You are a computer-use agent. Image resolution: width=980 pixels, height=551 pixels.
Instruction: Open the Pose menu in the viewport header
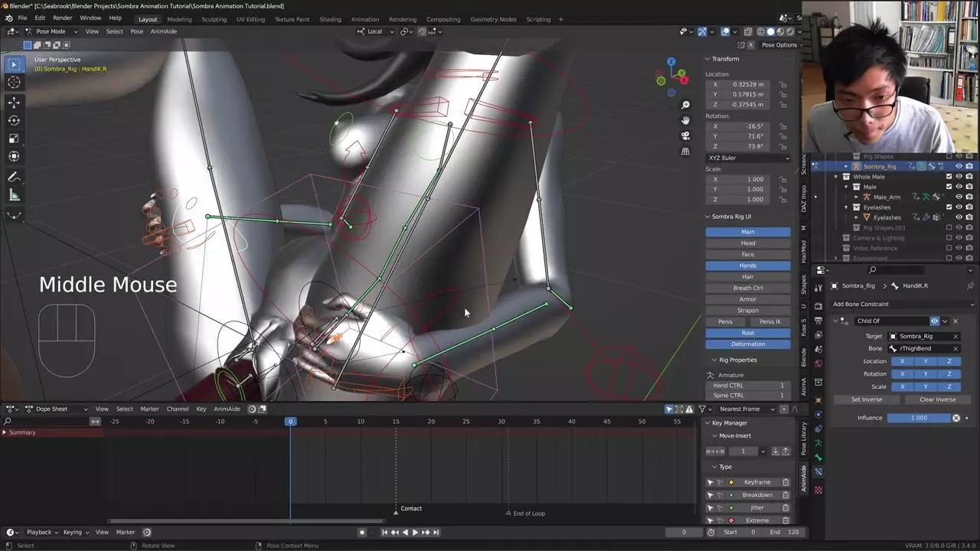tap(136, 31)
